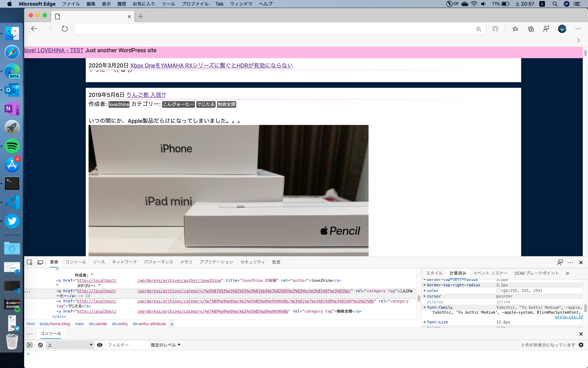Close the console drawer
Screen dimensions: 588x368
581,334
